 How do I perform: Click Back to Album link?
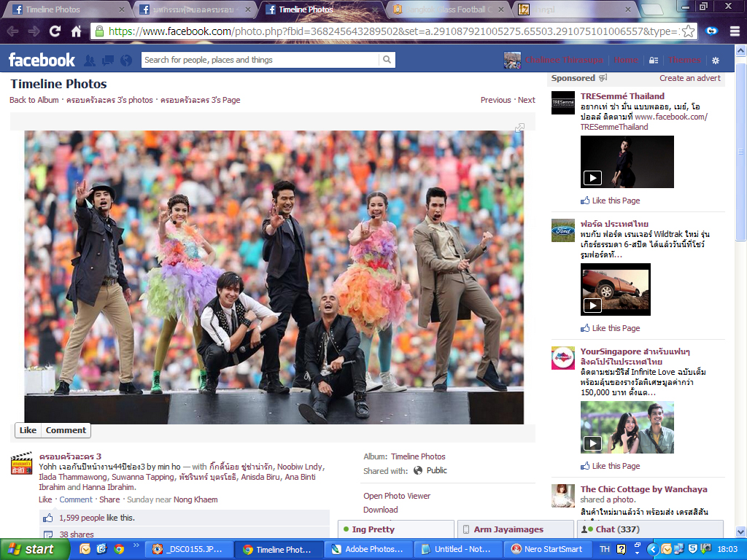pyautogui.click(x=34, y=100)
